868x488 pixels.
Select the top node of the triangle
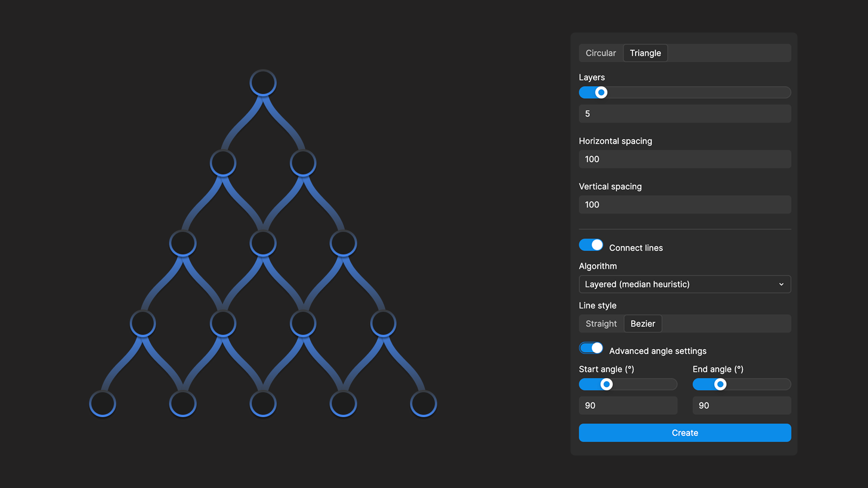(263, 82)
